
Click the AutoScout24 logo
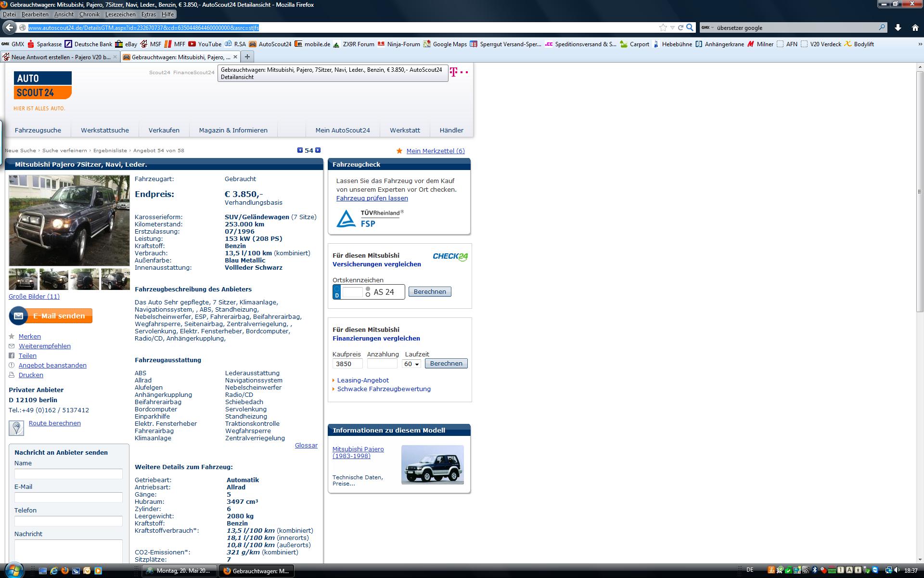tap(42, 85)
